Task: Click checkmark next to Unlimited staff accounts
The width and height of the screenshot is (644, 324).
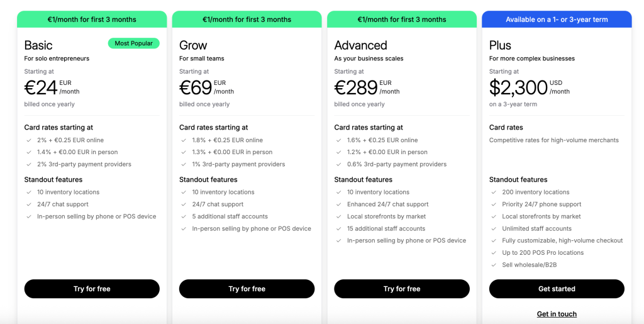Action: pyautogui.click(x=494, y=229)
